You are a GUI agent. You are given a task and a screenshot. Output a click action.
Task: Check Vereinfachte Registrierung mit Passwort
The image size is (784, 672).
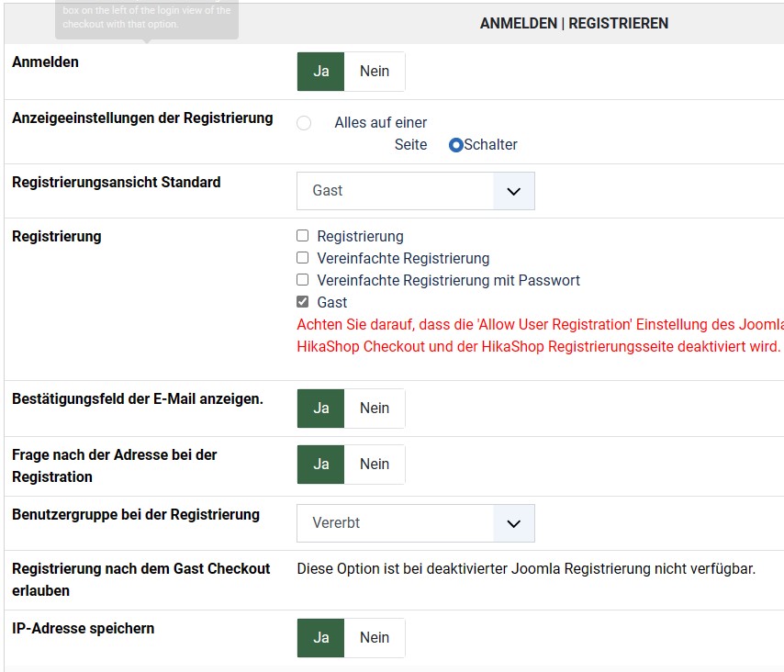(303, 280)
